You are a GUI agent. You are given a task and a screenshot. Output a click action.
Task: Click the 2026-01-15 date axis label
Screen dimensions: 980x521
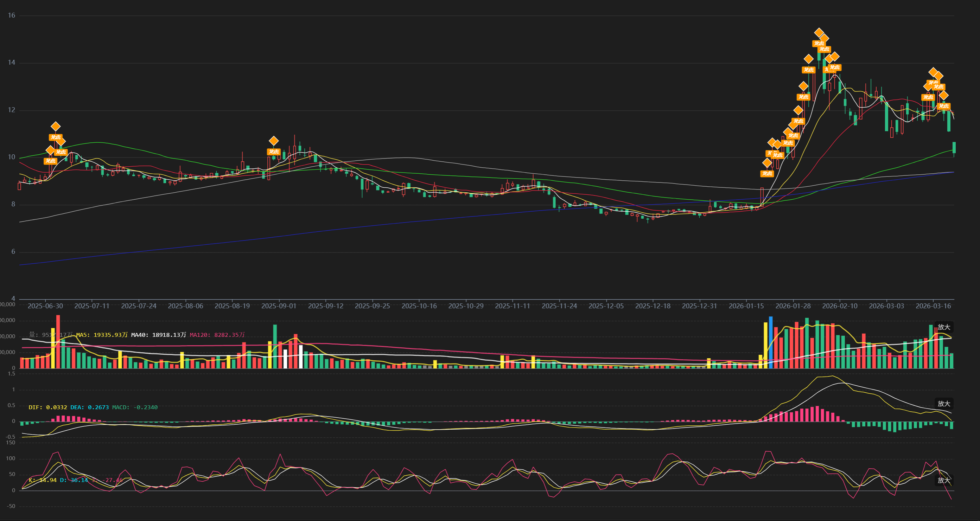(746, 306)
